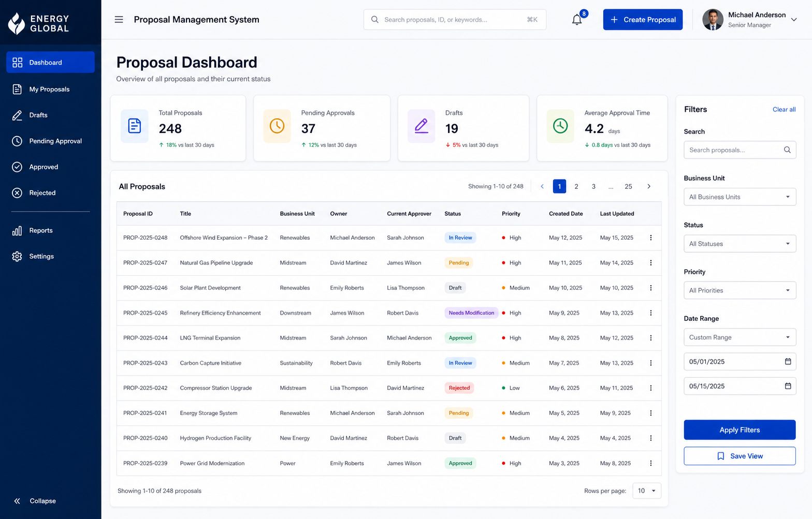Open row actions for PROP-2025-0240
This screenshot has height=519, width=812.
pyautogui.click(x=651, y=438)
